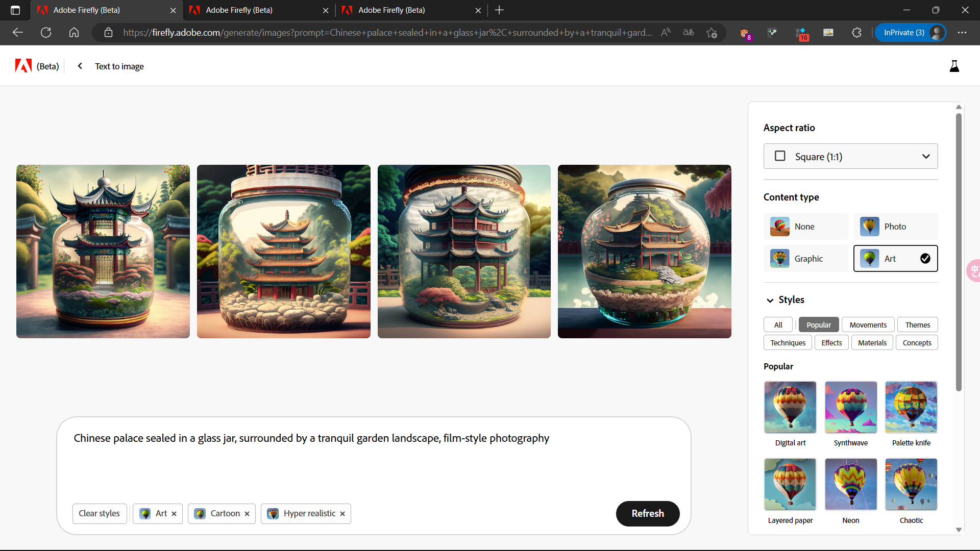This screenshot has height=551, width=980.
Task: Add page to favorites star icon
Action: 712,33
